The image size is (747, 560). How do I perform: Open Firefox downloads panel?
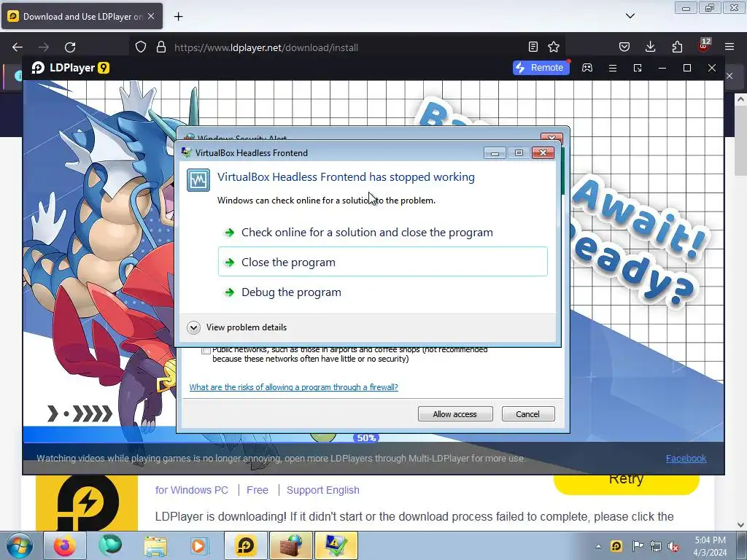pos(650,47)
